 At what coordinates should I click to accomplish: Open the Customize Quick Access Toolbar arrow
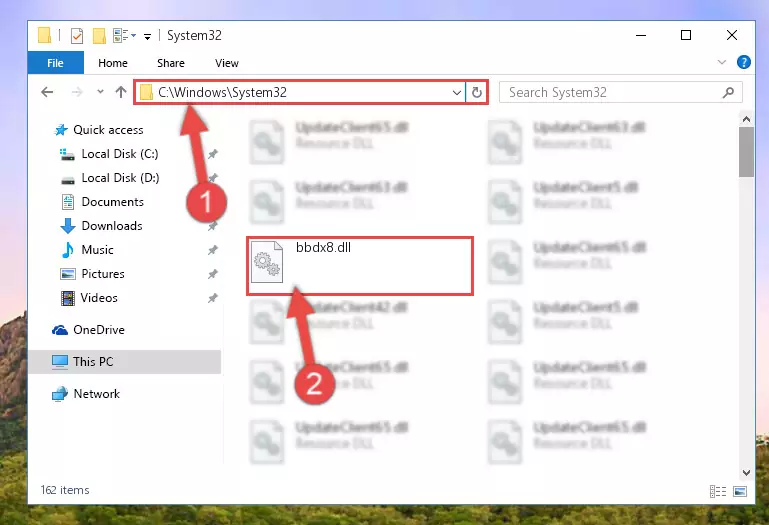pos(147,37)
